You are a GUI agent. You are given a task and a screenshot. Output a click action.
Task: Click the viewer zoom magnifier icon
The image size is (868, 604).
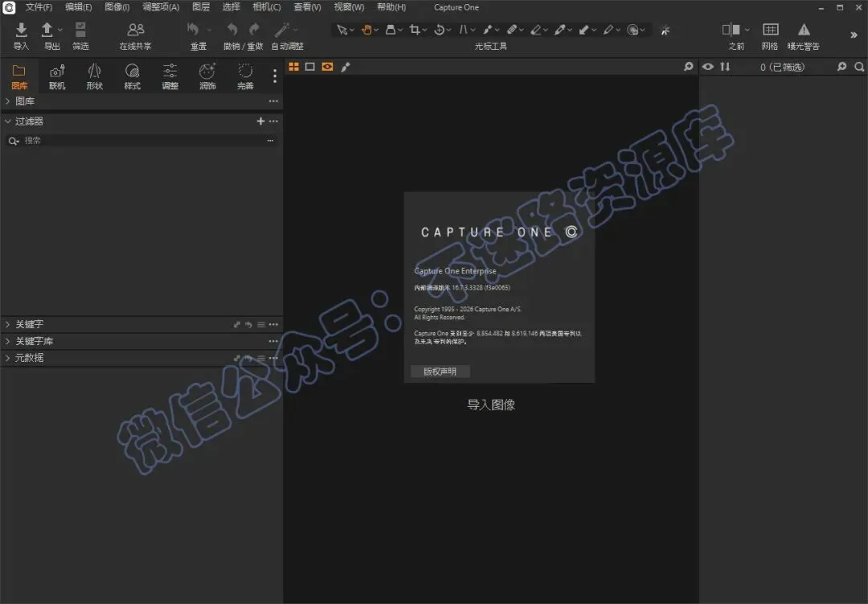click(688, 67)
